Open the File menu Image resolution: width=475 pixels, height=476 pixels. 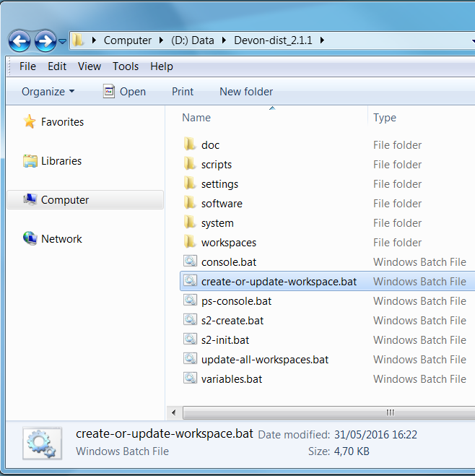click(27, 66)
